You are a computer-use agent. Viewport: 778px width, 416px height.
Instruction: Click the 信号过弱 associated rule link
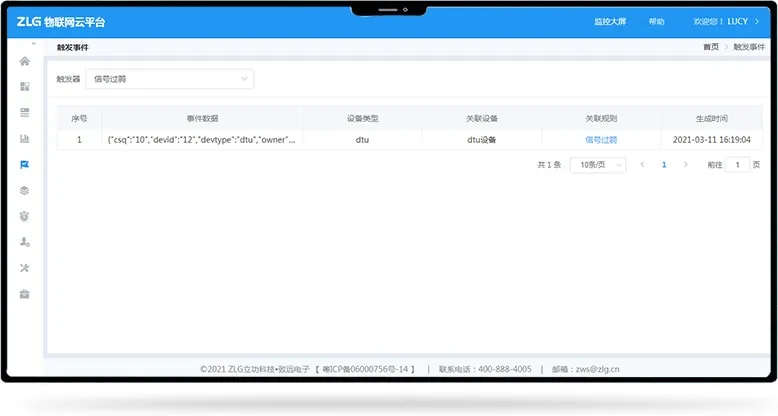[601, 140]
